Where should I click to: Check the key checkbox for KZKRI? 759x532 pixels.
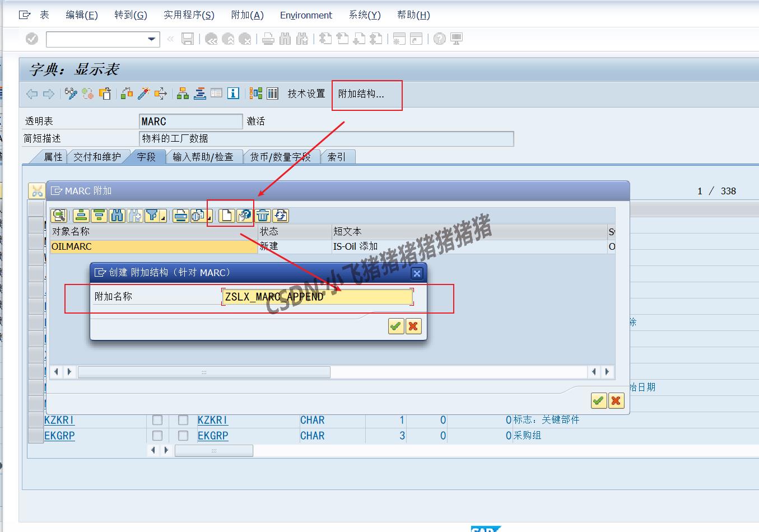(157, 420)
